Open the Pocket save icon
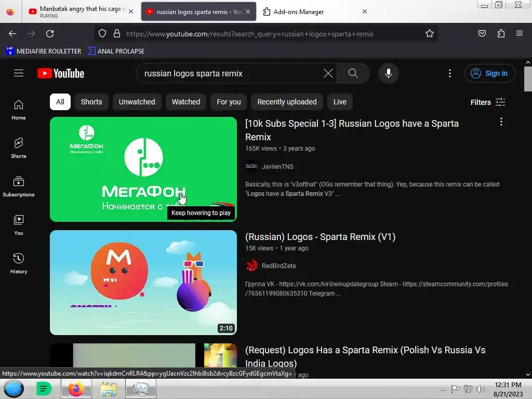The image size is (532, 399). 482,33
